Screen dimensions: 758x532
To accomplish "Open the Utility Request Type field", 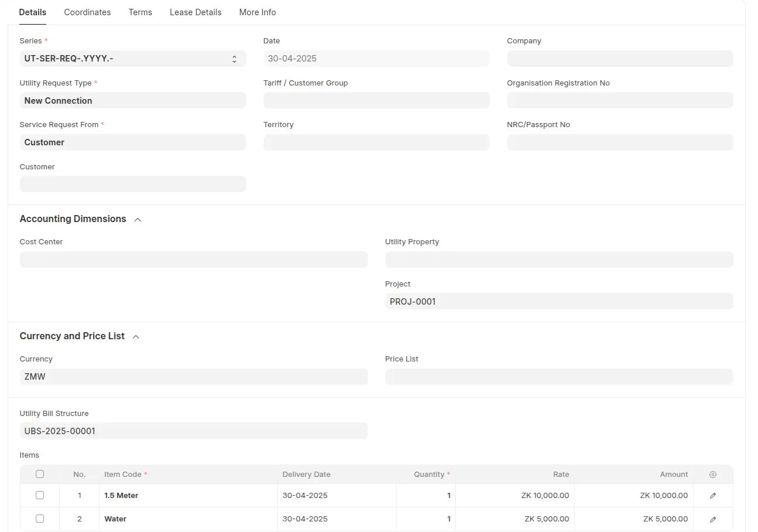I will [x=133, y=100].
